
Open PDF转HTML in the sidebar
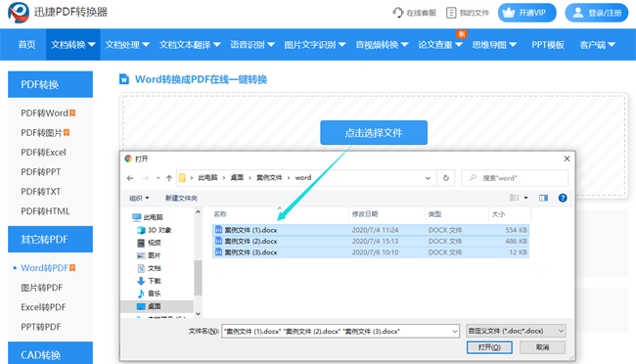tap(45, 211)
